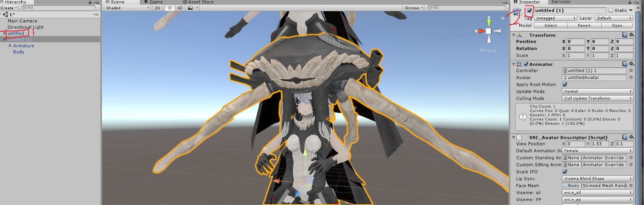Open object picker for Face Mesh
Screen dimensions: 644x205
(631, 186)
